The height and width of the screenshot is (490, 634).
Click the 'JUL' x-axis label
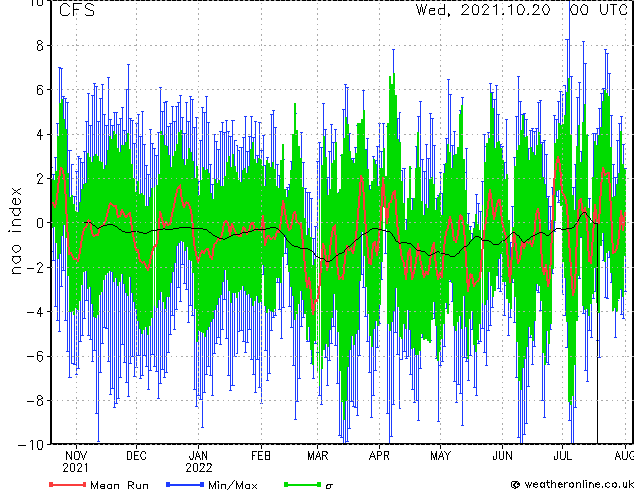click(562, 456)
